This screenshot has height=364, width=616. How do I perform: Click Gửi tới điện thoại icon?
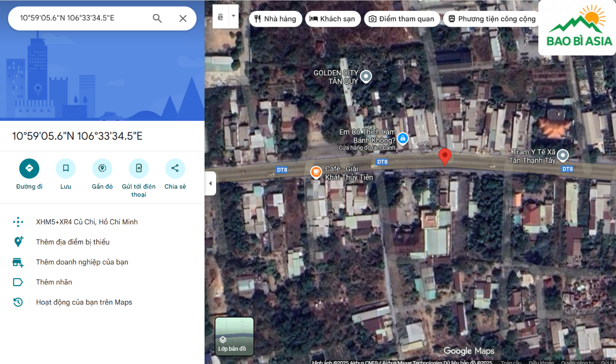tap(138, 169)
